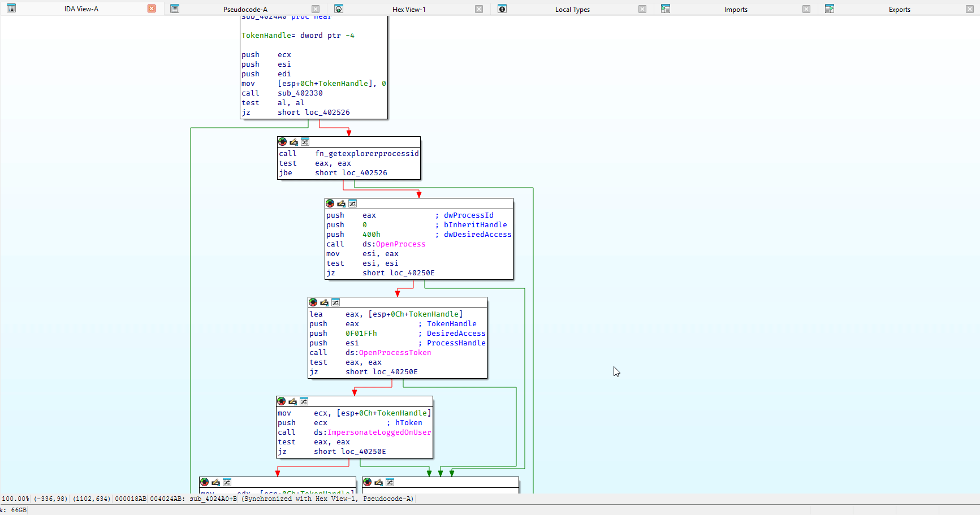Click the ds:ImpersonateLoggedOnUser call operand
Screen dimensions: 980x515
373,432
